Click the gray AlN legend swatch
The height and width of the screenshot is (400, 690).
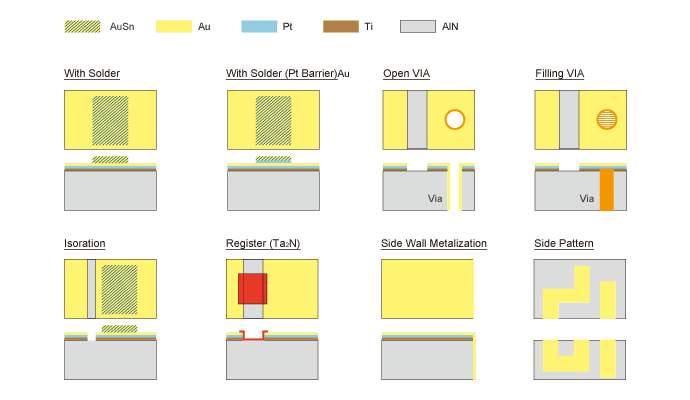[417, 26]
